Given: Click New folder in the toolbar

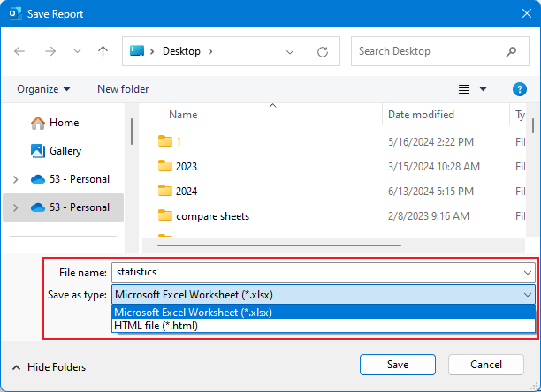Looking at the screenshot, I should [123, 89].
